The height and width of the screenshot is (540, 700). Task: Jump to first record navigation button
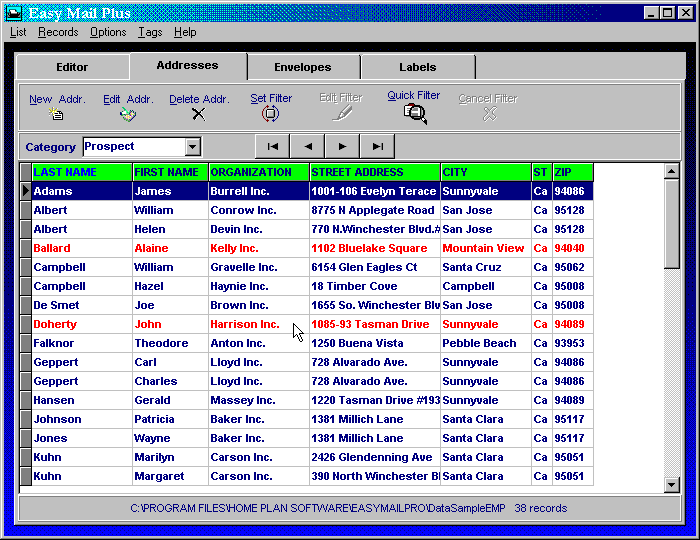[x=272, y=146]
